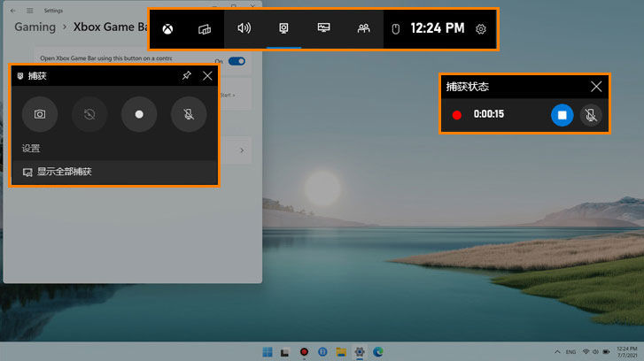The image size is (644, 361).
Task: Toggle microphone in capture status widget
Action: click(591, 115)
